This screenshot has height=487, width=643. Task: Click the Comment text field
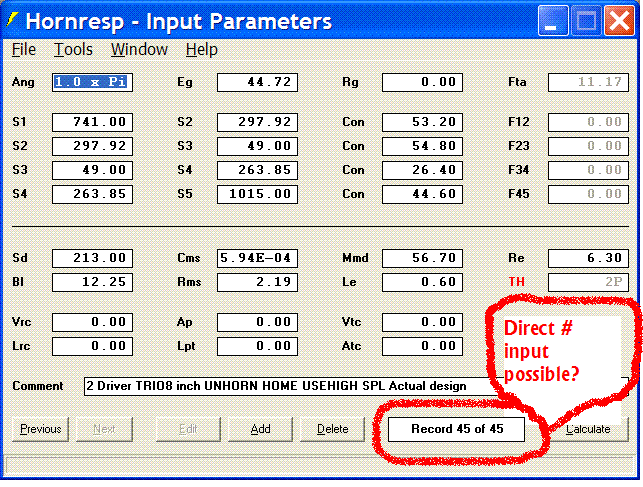(x=356, y=386)
